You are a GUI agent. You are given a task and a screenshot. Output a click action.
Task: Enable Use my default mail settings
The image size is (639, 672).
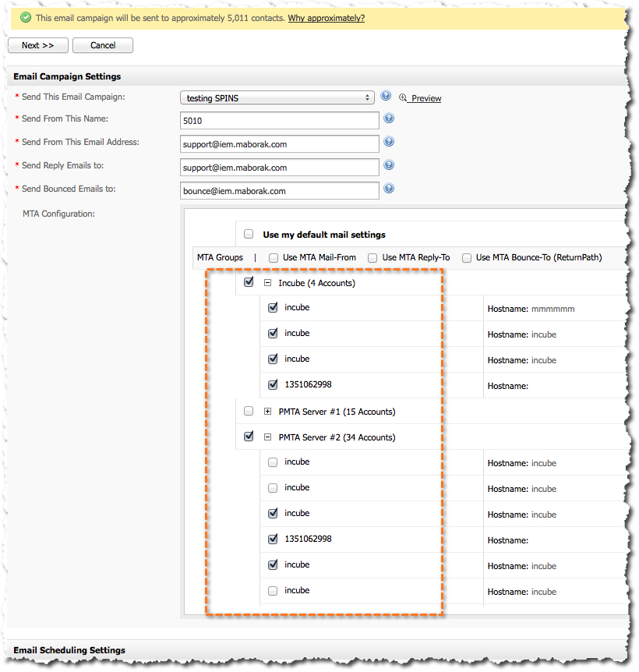click(249, 234)
